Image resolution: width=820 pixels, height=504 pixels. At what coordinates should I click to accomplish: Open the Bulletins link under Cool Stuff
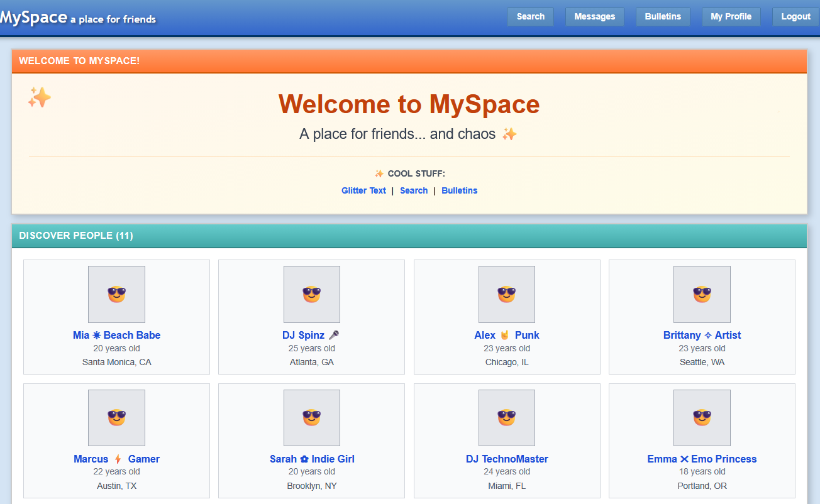(x=459, y=190)
